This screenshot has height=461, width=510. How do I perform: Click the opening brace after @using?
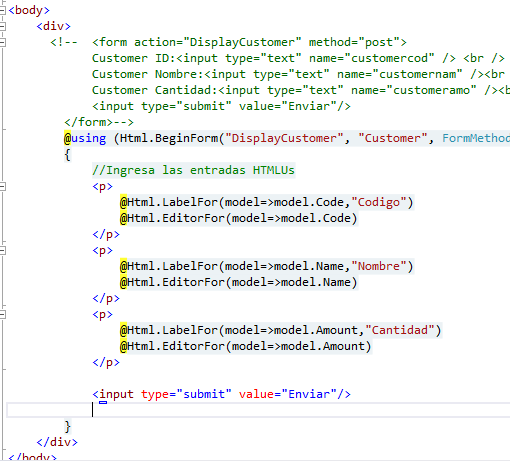[67, 155]
